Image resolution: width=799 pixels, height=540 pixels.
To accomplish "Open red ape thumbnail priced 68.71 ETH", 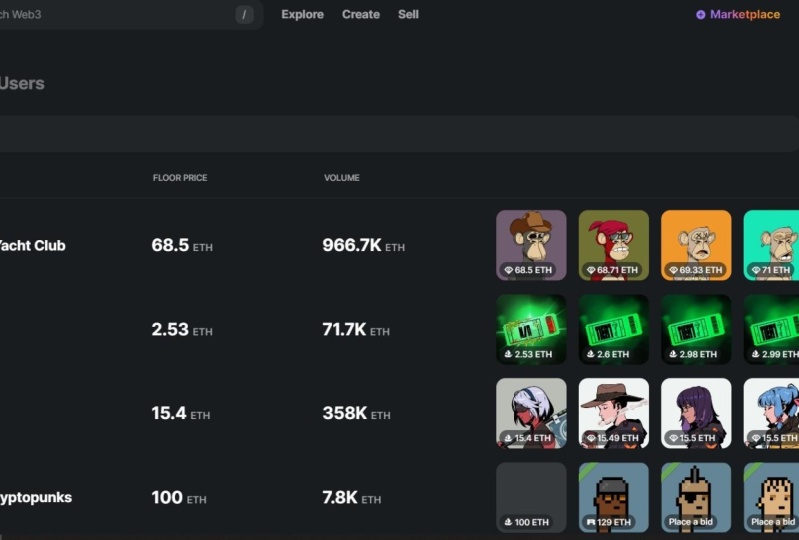I will [614, 245].
